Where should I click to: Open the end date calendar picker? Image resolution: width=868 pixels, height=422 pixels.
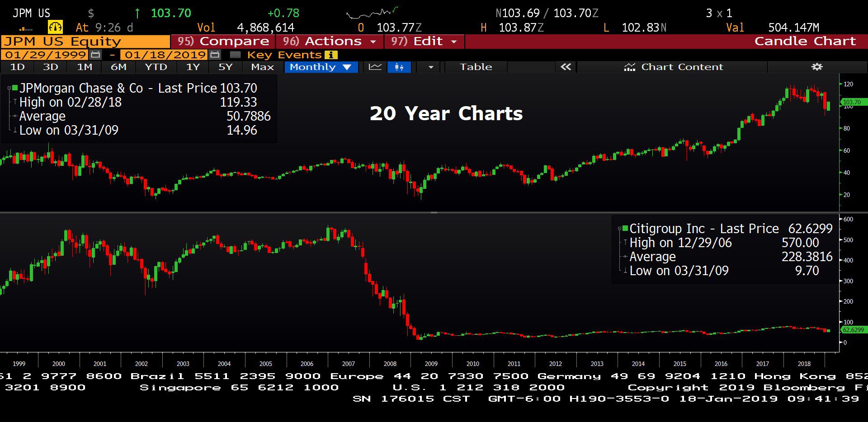tap(215, 55)
